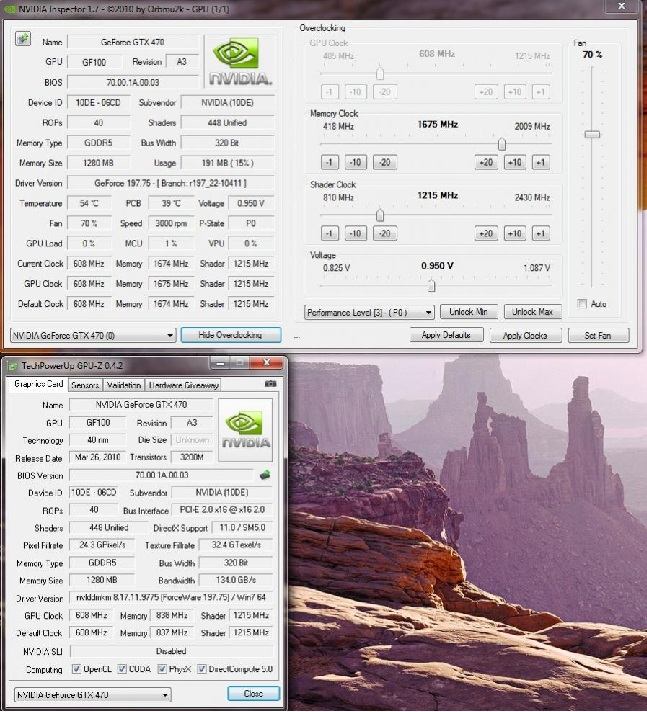
Task: Click the Fan Speed 3000 rpm value
Action: tap(171, 223)
